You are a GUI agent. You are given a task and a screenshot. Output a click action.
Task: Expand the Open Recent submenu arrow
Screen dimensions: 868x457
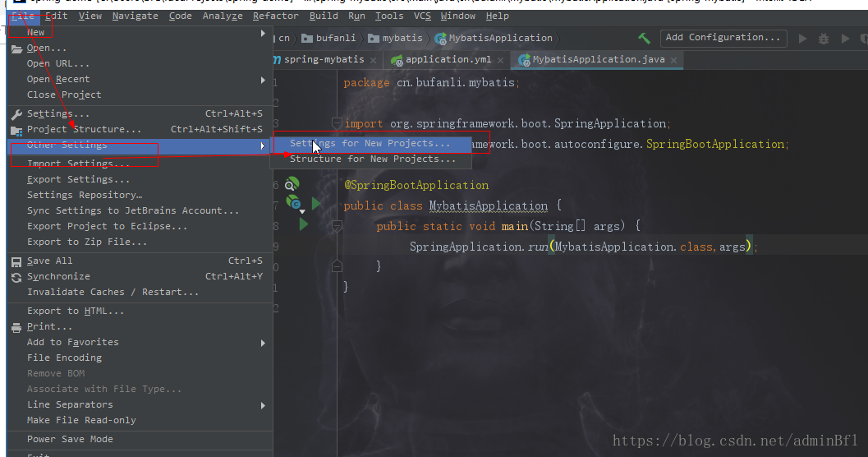(263, 79)
